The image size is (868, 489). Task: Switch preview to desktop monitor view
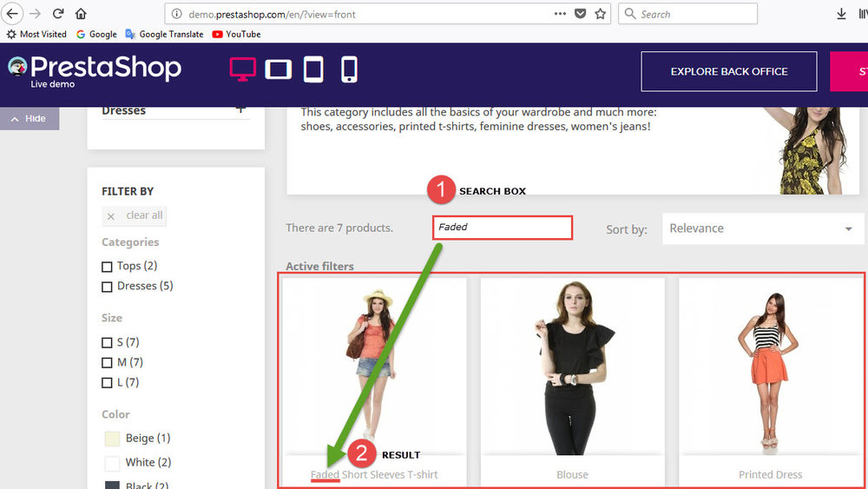pyautogui.click(x=242, y=69)
